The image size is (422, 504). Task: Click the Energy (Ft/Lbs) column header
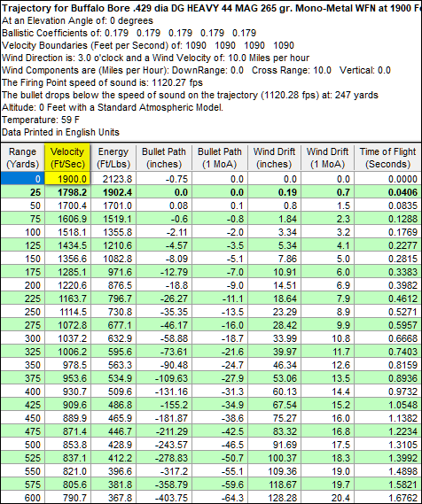[113, 158]
